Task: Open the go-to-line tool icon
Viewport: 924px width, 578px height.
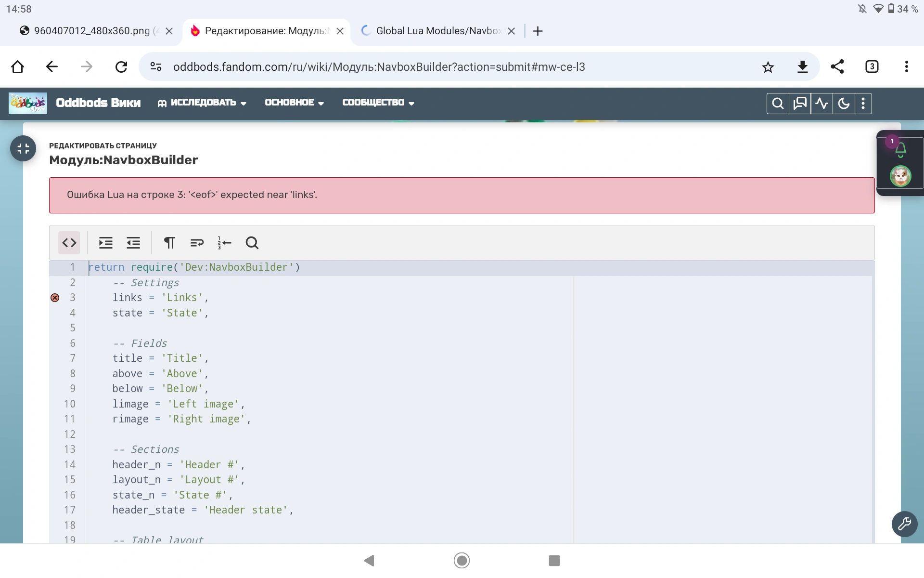Action: pos(224,243)
